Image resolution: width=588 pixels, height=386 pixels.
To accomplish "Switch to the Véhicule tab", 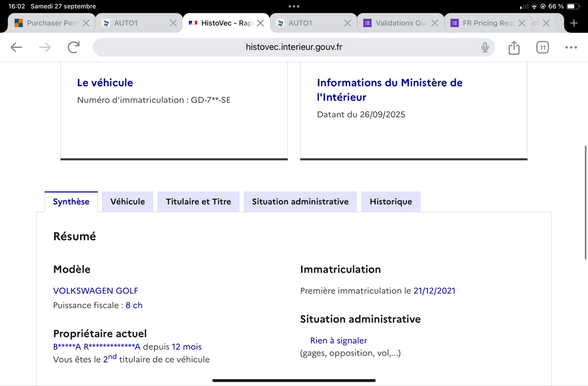I will point(127,202).
